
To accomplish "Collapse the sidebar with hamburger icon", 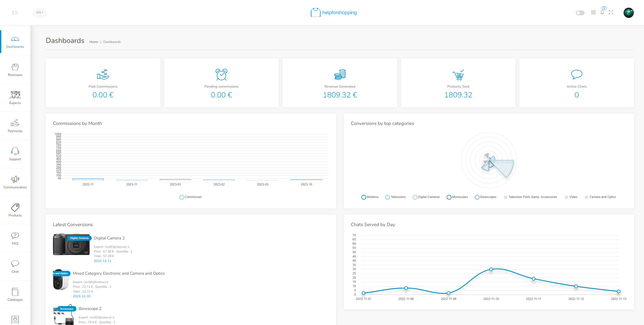I will coord(15,13).
